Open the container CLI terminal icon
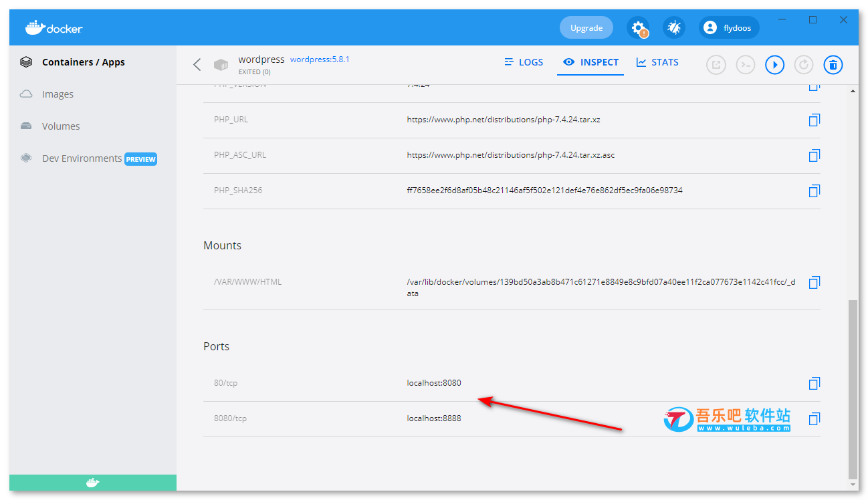 [x=746, y=65]
